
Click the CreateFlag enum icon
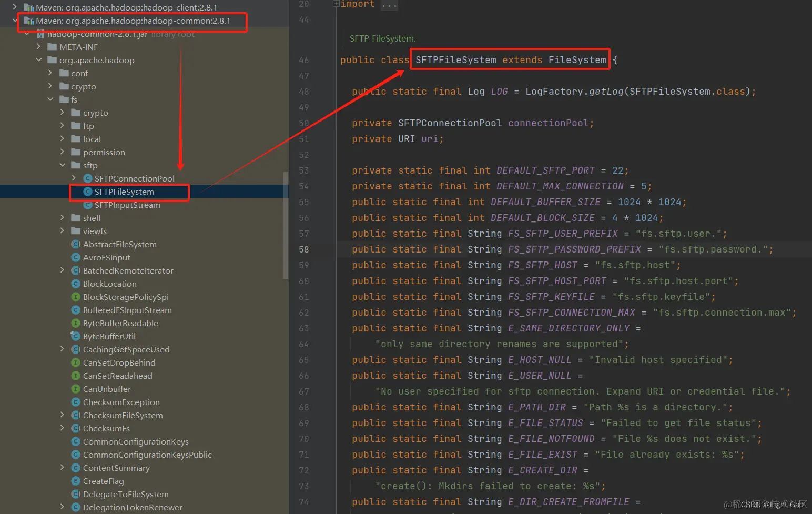(x=76, y=481)
